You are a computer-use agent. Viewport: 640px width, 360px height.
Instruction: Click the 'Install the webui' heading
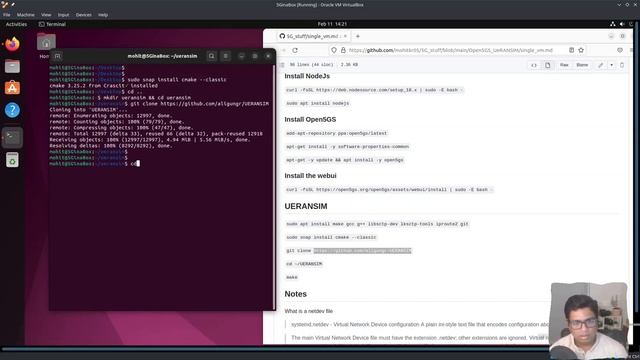[310, 176]
